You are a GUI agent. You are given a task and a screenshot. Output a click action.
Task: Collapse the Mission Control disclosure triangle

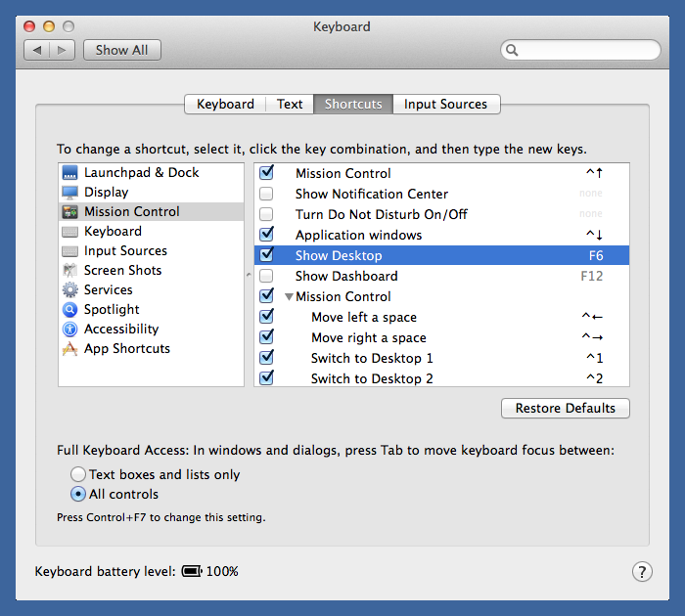(x=290, y=297)
